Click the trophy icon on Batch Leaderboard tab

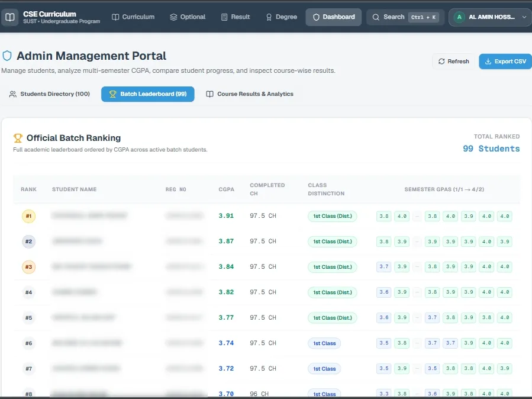tap(112, 94)
